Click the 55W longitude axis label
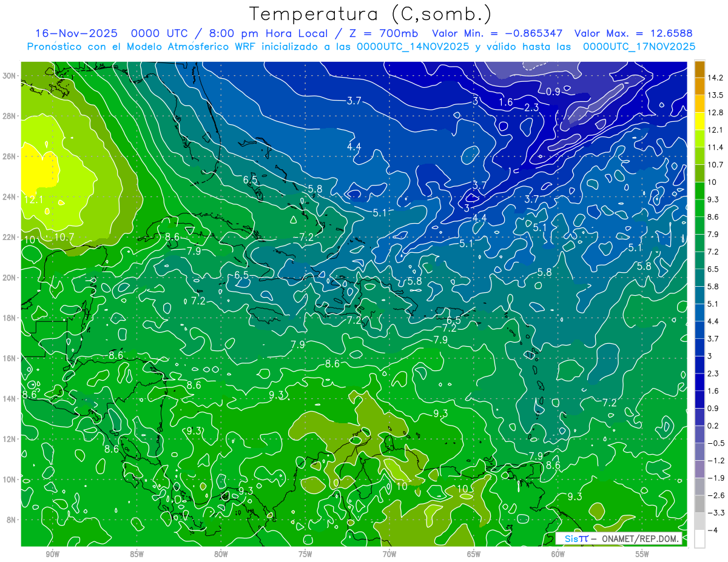 [642, 554]
